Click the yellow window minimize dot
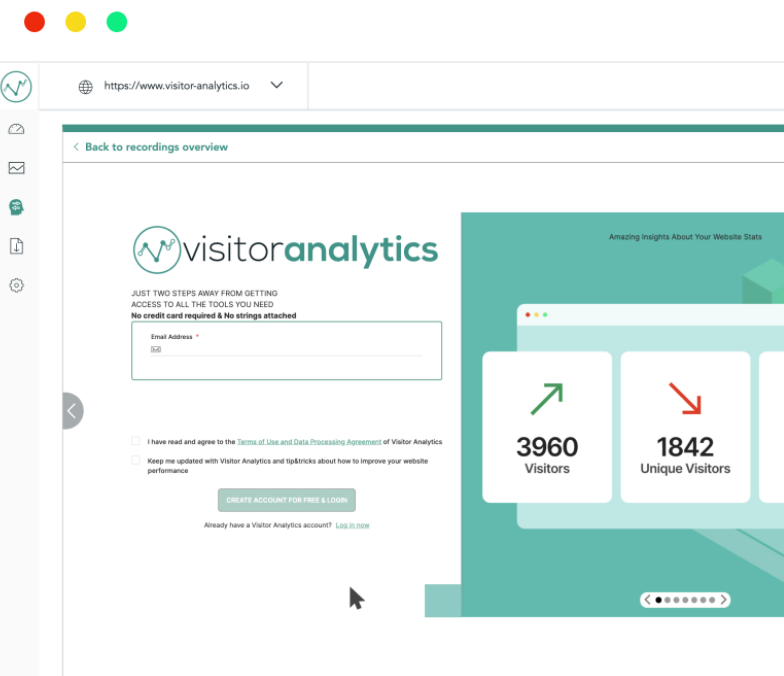The height and width of the screenshot is (676, 784). (76, 22)
